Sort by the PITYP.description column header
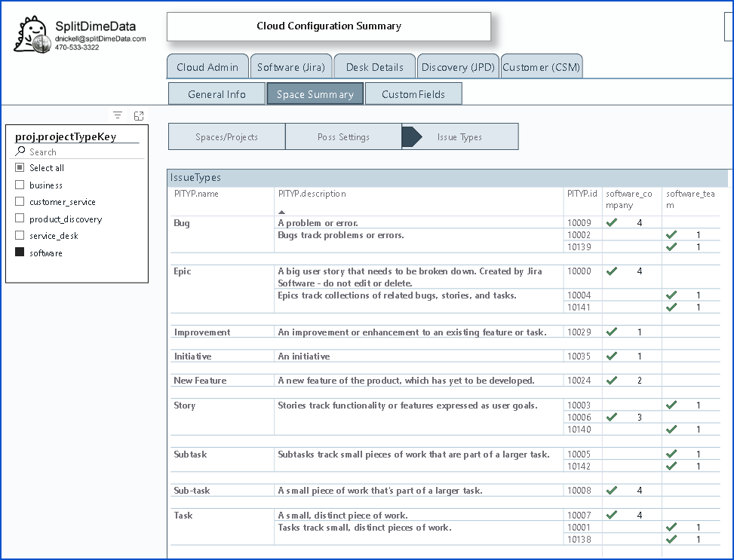Screen dimensions: 734x560 (x=312, y=194)
